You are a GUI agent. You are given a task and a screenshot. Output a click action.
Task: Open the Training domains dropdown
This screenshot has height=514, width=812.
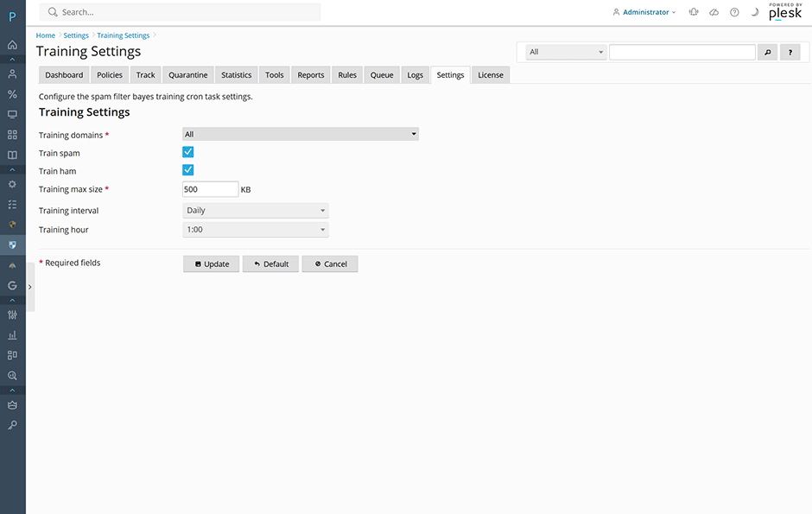coord(300,135)
